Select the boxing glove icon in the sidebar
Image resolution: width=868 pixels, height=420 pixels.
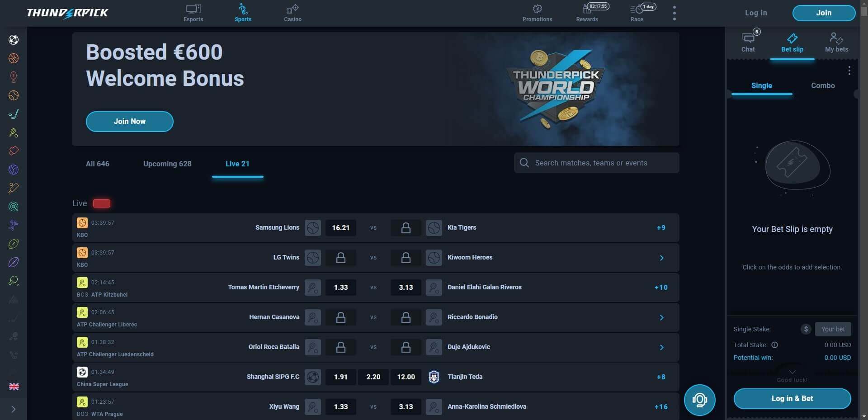tap(14, 151)
